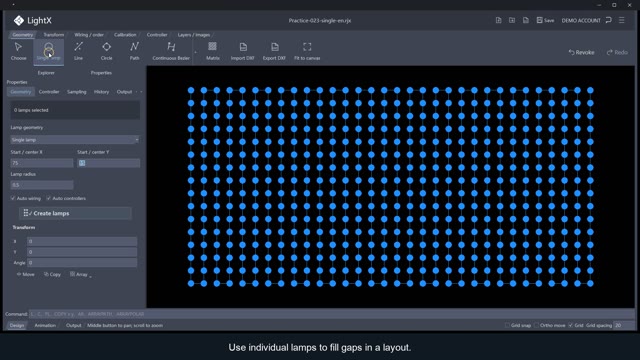Open the Matrix tool
640x360 pixels.
[x=213, y=51]
